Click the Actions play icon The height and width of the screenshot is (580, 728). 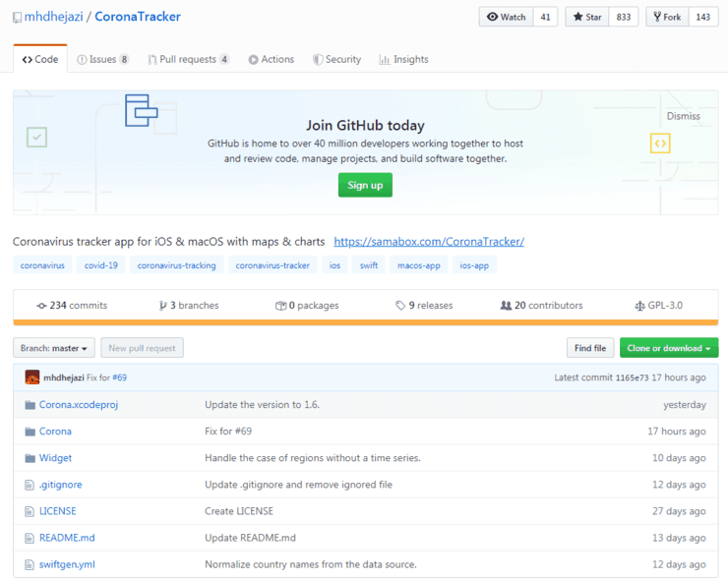(x=253, y=60)
